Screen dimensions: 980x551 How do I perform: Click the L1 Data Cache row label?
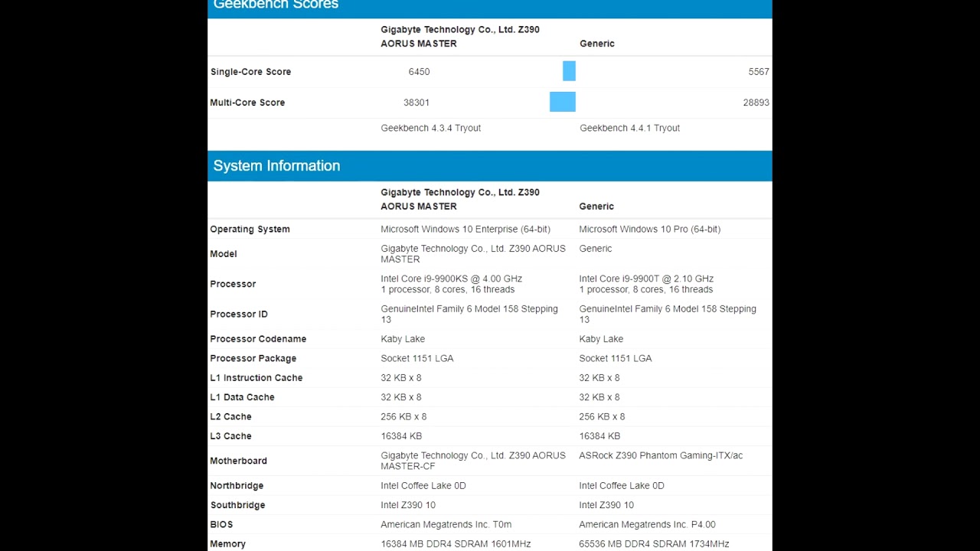coord(242,397)
